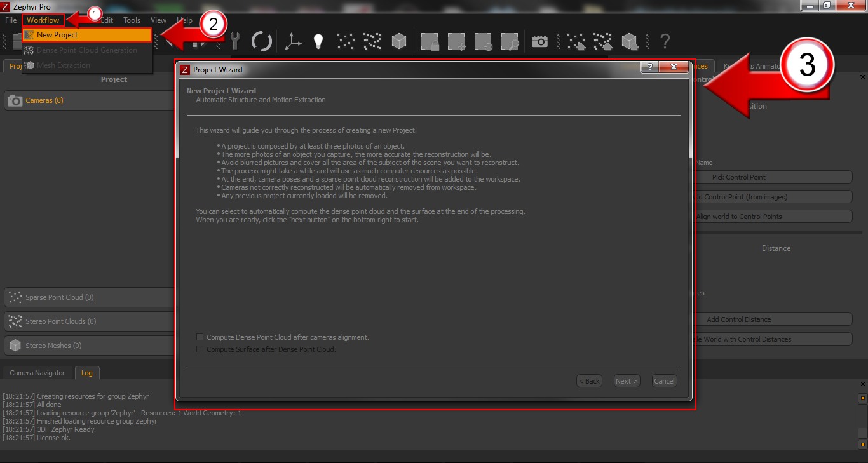Screen dimensions: 868x463
Task: Click the close X of the log panel
Action: (x=863, y=384)
